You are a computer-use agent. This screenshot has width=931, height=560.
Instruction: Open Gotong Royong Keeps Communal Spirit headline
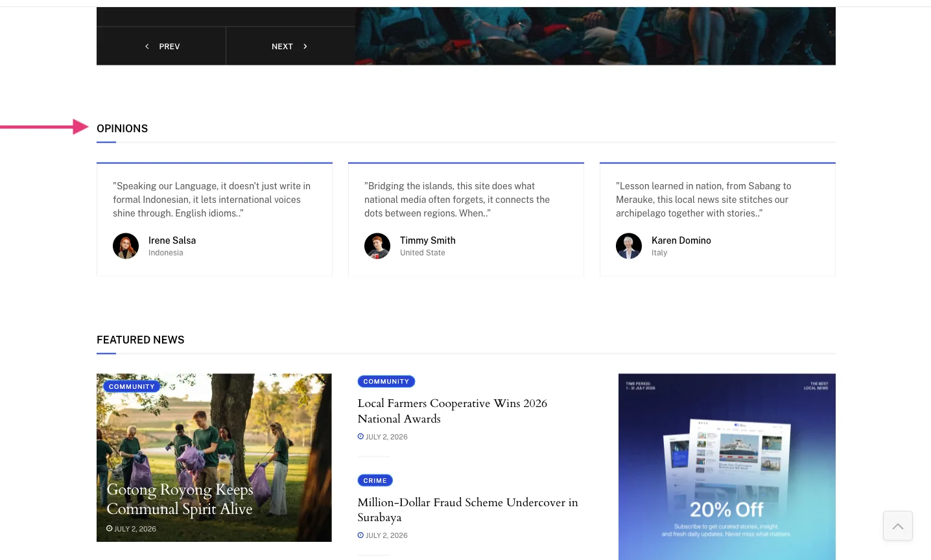pyautogui.click(x=180, y=499)
